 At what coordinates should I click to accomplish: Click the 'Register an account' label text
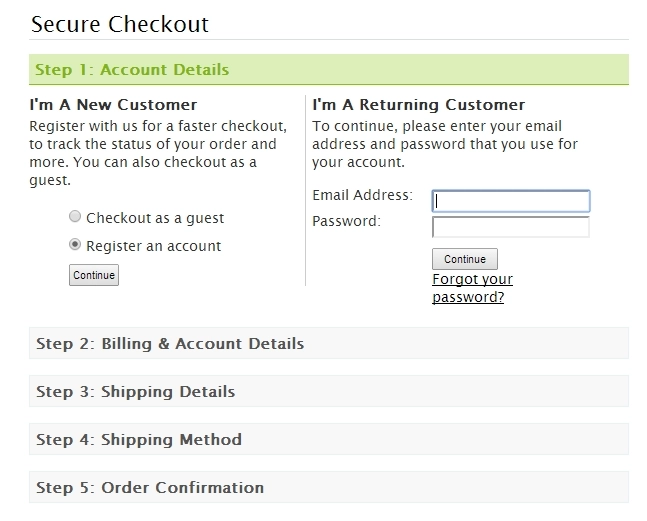pyautogui.click(x=153, y=246)
